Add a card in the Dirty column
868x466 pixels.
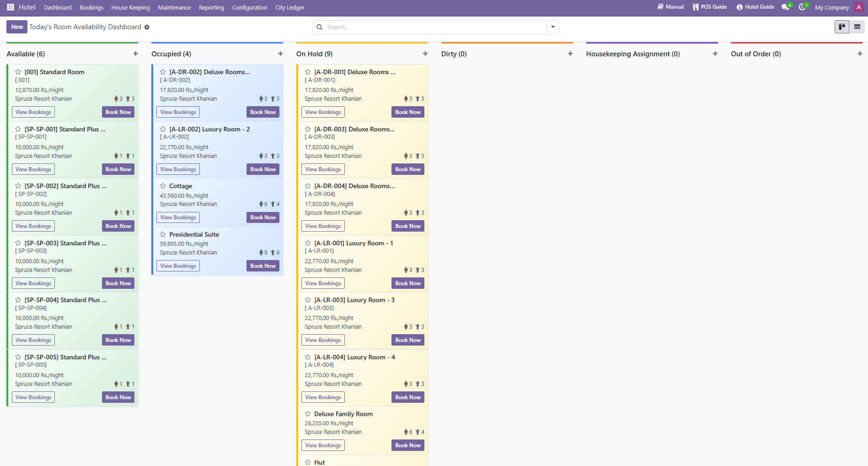pyautogui.click(x=570, y=54)
